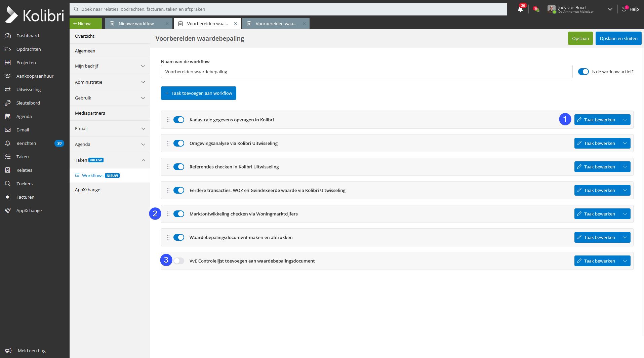Click the Naam van de workflow field

pos(366,72)
